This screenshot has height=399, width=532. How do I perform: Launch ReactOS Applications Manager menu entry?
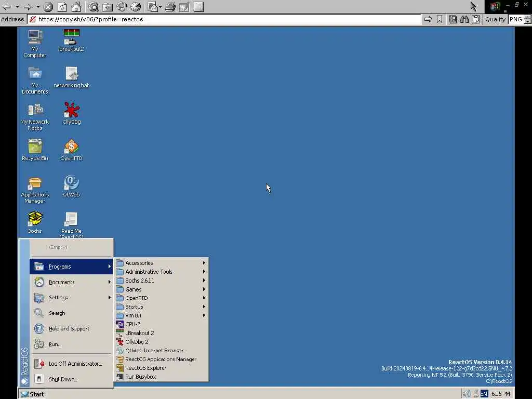tap(161, 360)
